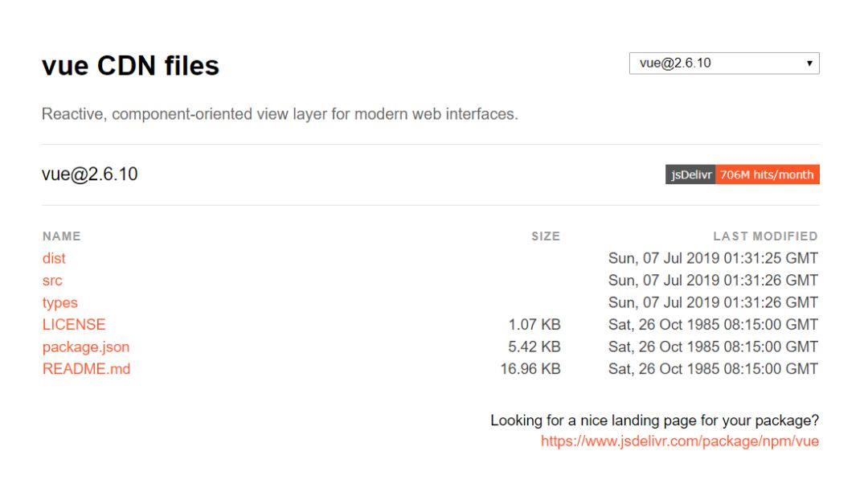The height and width of the screenshot is (480, 868).
Task: Click the 16.96 KB size of README.md
Action: [x=530, y=369]
